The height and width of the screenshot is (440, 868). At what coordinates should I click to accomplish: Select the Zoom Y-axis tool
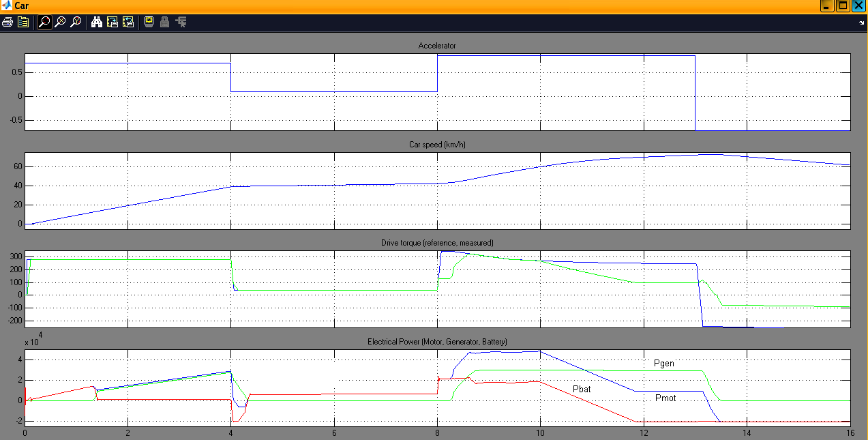(76, 22)
